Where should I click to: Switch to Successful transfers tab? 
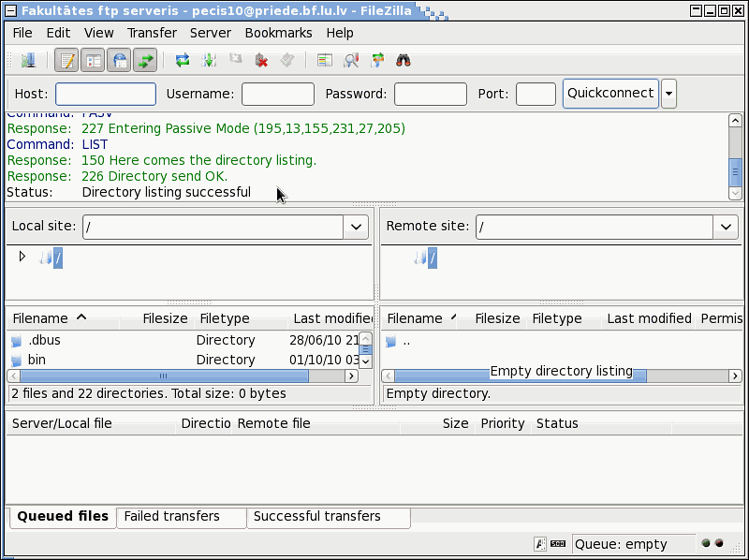(329, 517)
